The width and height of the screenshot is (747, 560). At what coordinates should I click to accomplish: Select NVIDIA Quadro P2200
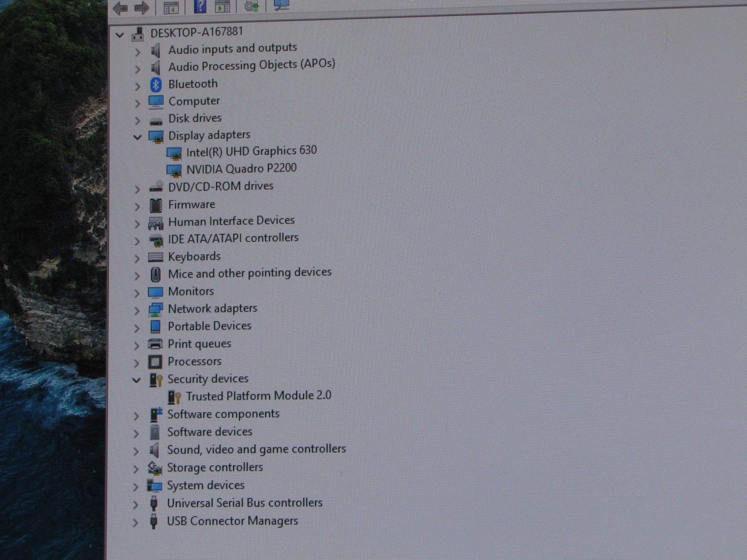241,169
